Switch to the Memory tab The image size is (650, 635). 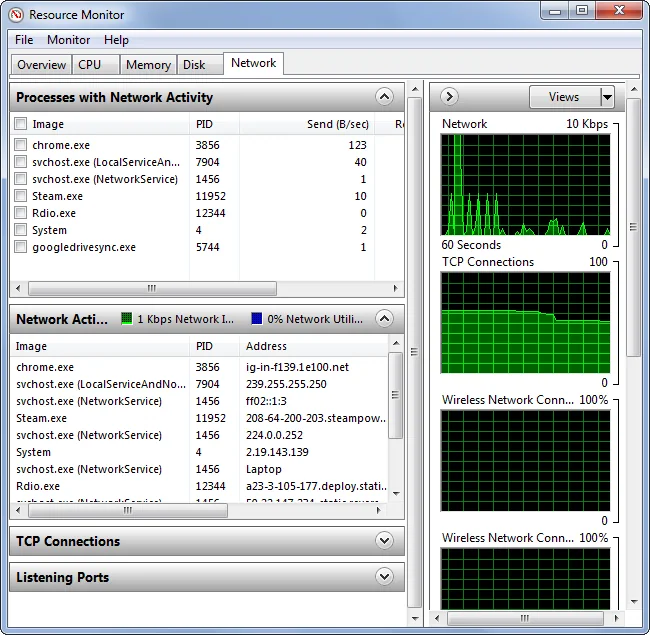[x=148, y=65]
